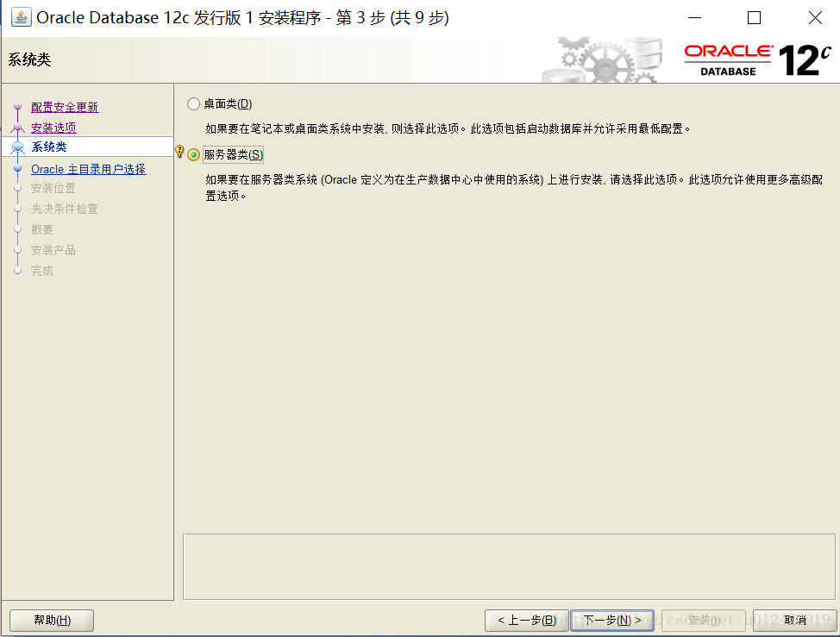Open the Oracle 主目录用户选择 step link

click(88, 169)
